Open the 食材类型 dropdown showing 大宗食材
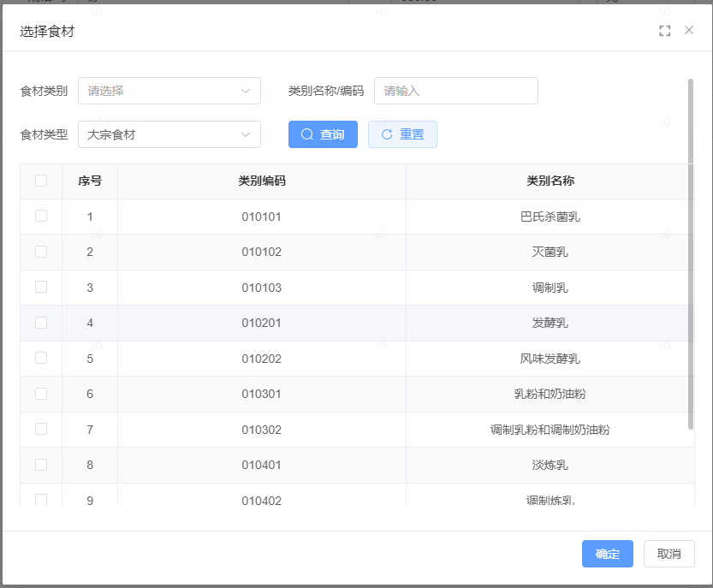This screenshot has width=713, height=588. coord(169,134)
